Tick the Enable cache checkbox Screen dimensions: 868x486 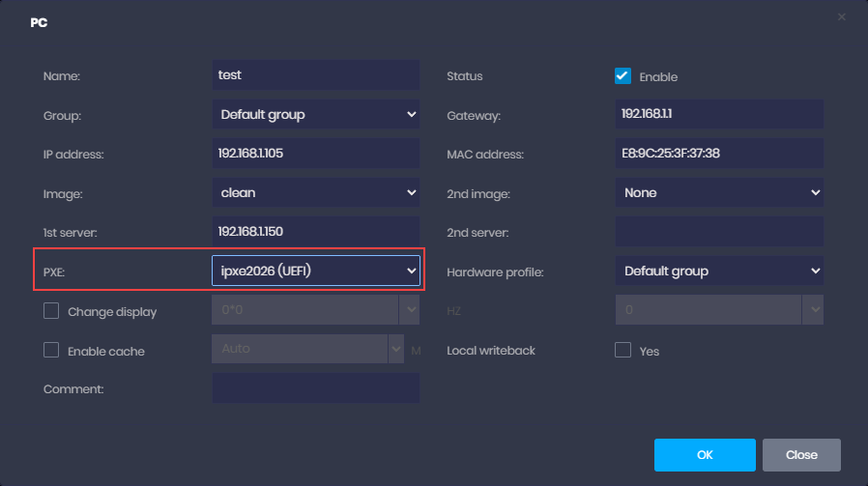click(x=51, y=351)
